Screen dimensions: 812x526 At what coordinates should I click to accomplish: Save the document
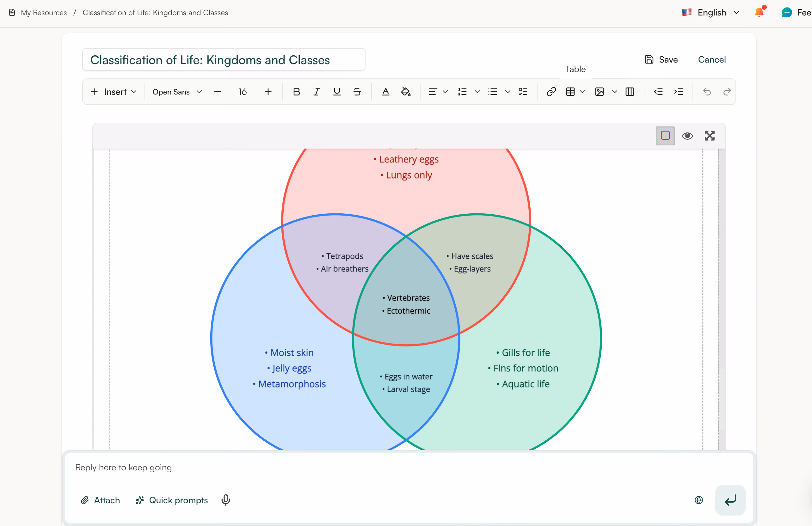point(661,60)
